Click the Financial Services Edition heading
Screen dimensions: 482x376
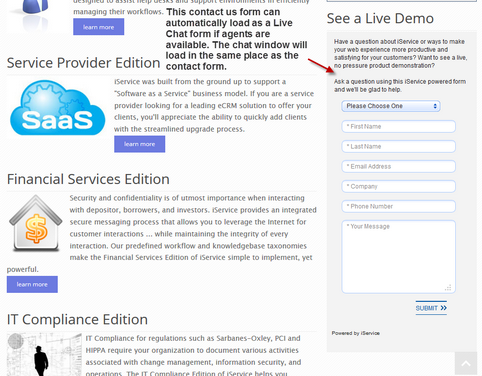(x=88, y=179)
